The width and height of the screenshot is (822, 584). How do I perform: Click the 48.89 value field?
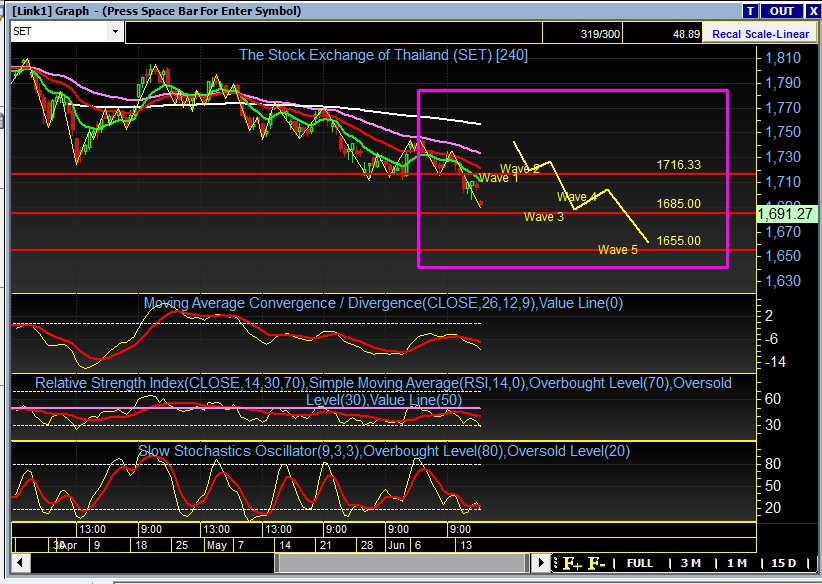[662, 34]
